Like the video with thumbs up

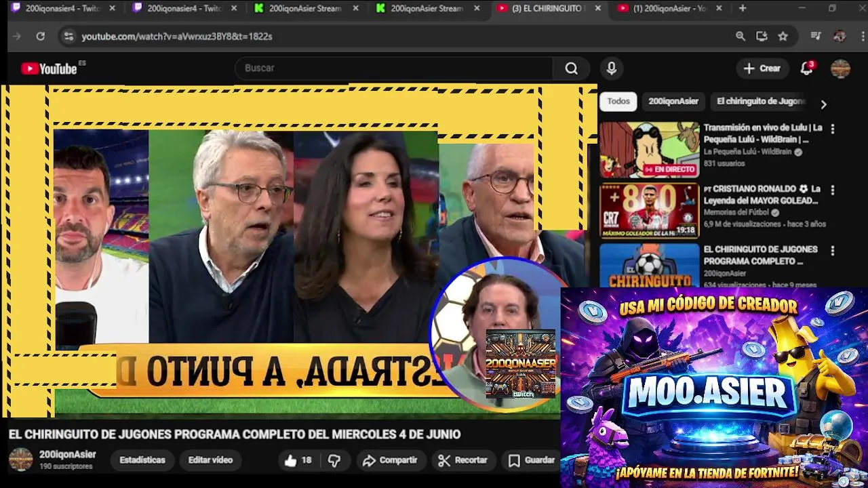pos(298,460)
